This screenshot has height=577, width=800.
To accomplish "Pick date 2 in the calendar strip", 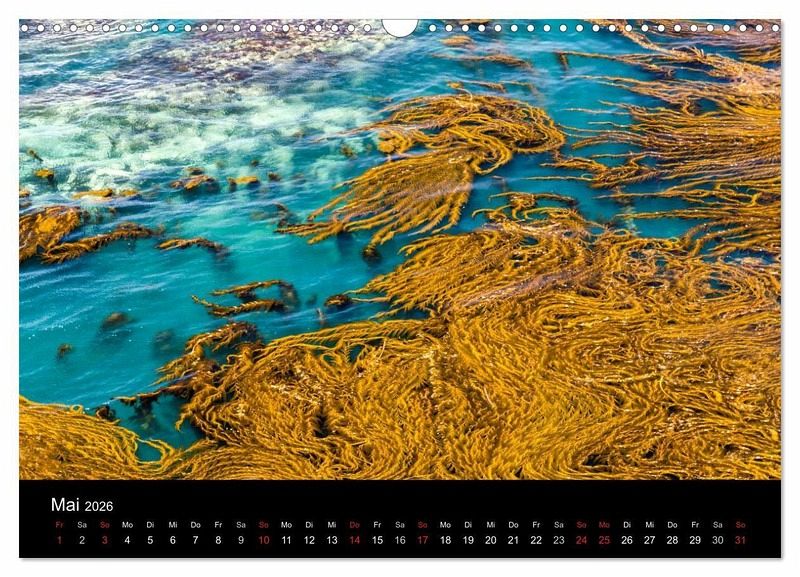I will pyautogui.click(x=82, y=540).
